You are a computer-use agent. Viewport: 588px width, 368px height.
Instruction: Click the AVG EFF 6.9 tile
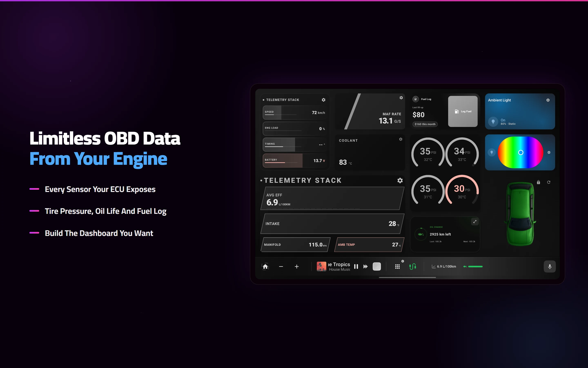click(x=332, y=198)
